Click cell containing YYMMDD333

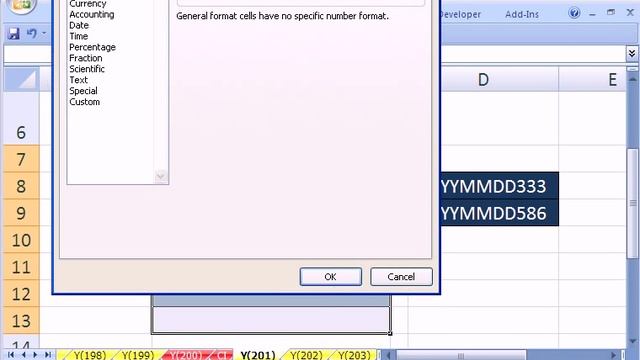(500, 186)
